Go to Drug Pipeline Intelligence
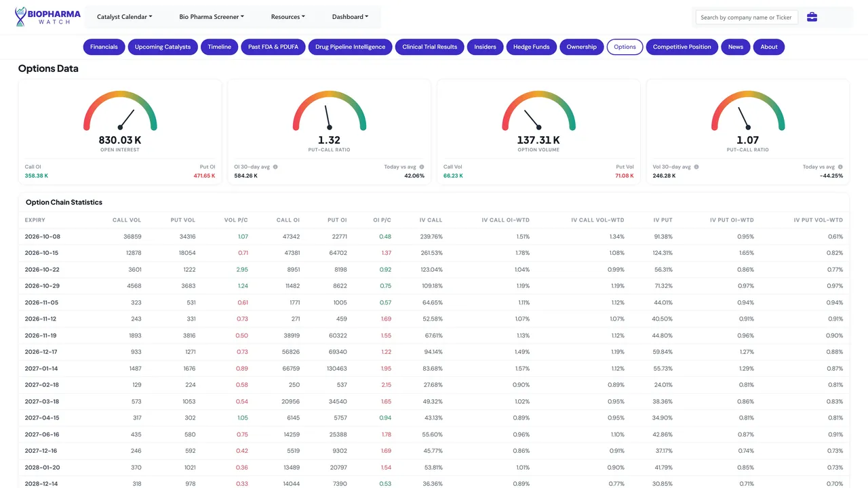 pos(350,47)
